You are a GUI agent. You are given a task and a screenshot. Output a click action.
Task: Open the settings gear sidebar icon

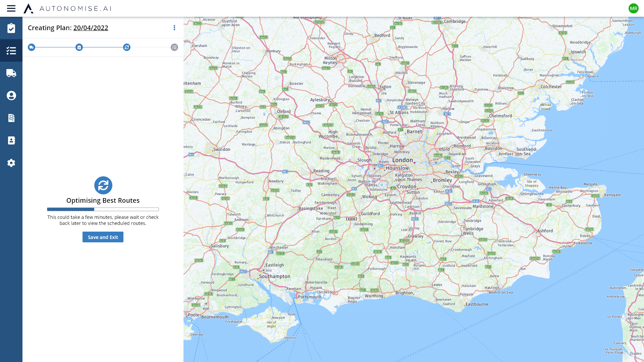(11, 163)
